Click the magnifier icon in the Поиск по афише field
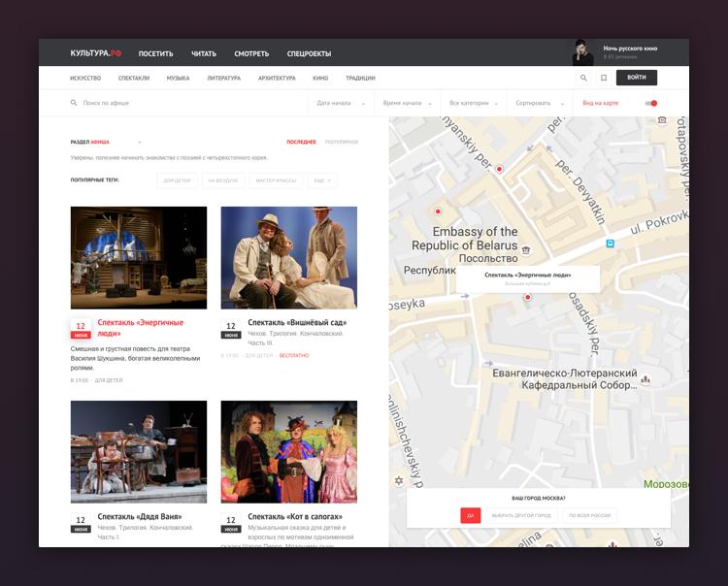This screenshot has height=586, width=728. tap(74, 103)
